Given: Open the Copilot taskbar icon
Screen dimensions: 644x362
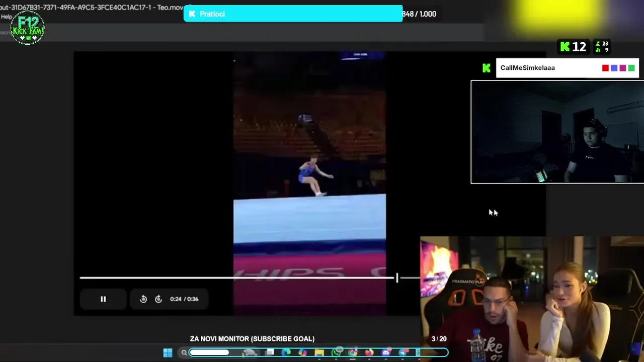Looking at the screenshot, I should [x=302, y=352].
